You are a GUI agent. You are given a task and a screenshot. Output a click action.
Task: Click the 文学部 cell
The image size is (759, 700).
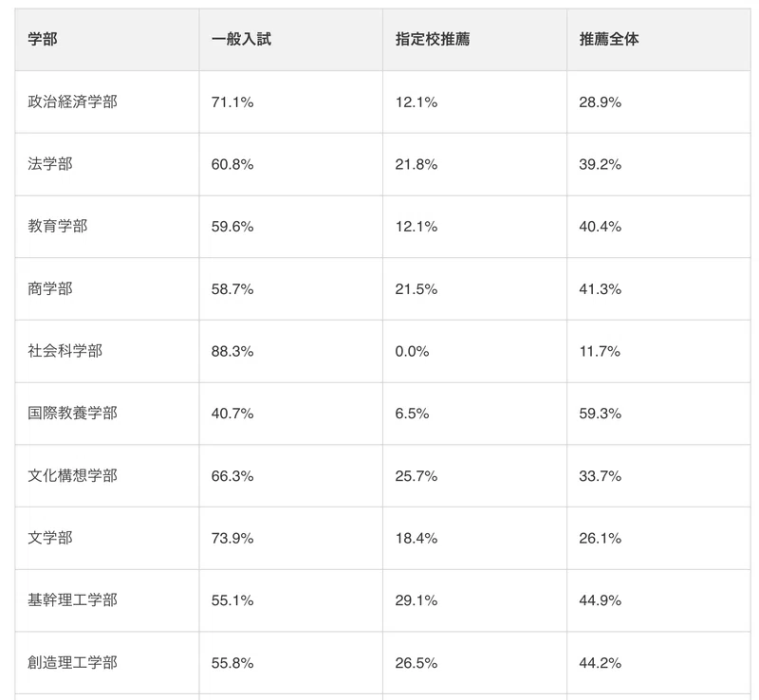coord(50,538)
